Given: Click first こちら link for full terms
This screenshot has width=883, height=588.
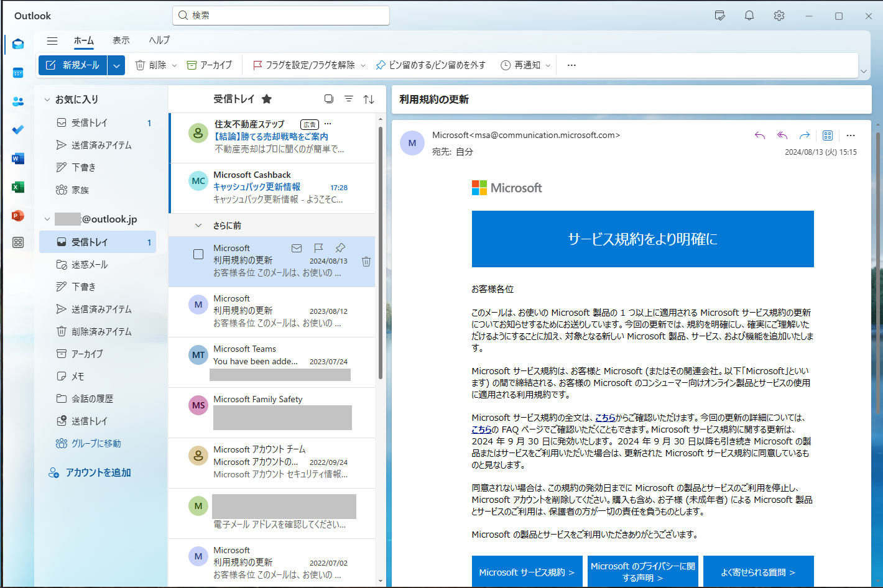Looking at the screenshot, I should [x=605, y=418].
